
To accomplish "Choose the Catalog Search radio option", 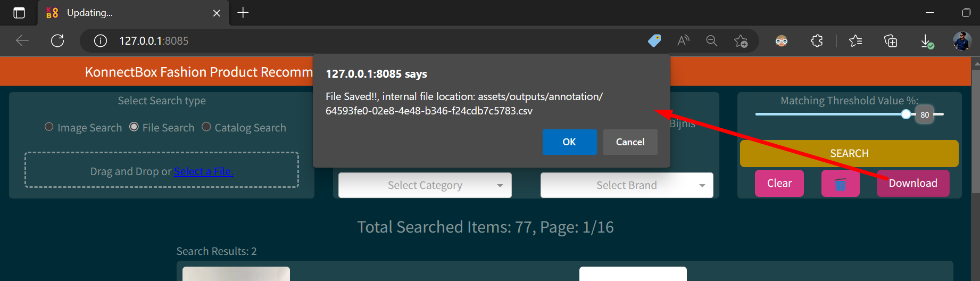I will 206,127.
